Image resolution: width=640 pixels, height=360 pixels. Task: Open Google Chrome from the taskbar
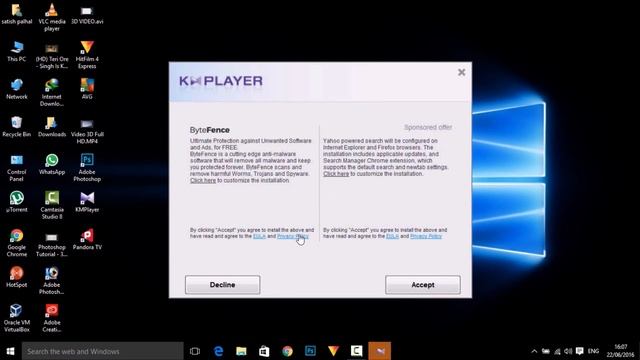pos(287,351)
